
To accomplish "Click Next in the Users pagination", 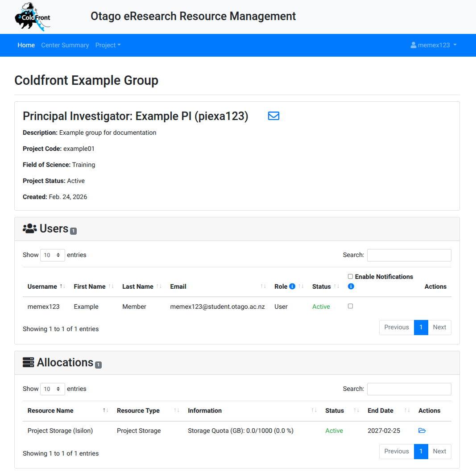I will pos(439,327).
